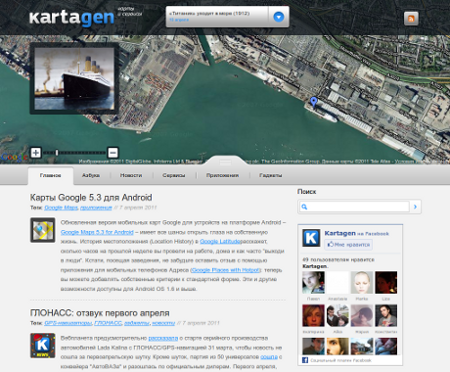Click the Google Maps app article icon

click(43, 230)
